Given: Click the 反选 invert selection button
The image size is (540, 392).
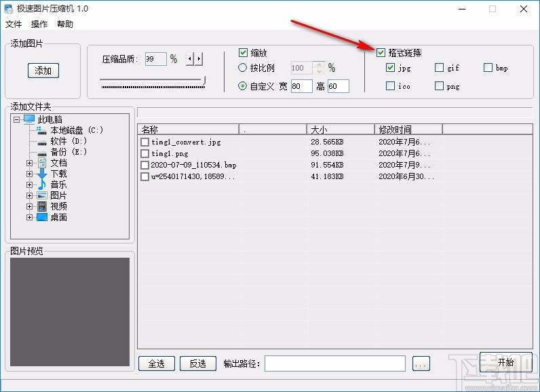Looking at the screenshot, I should tap(198, 364).
